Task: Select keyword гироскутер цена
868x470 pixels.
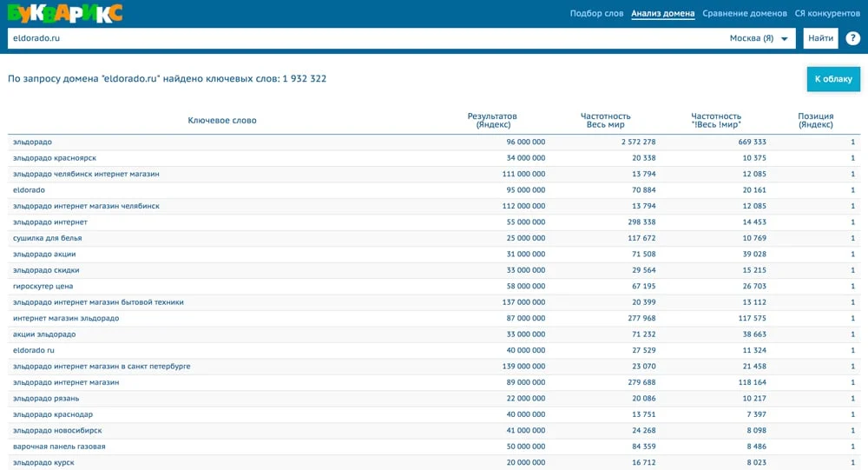Action: click(43, 287)
